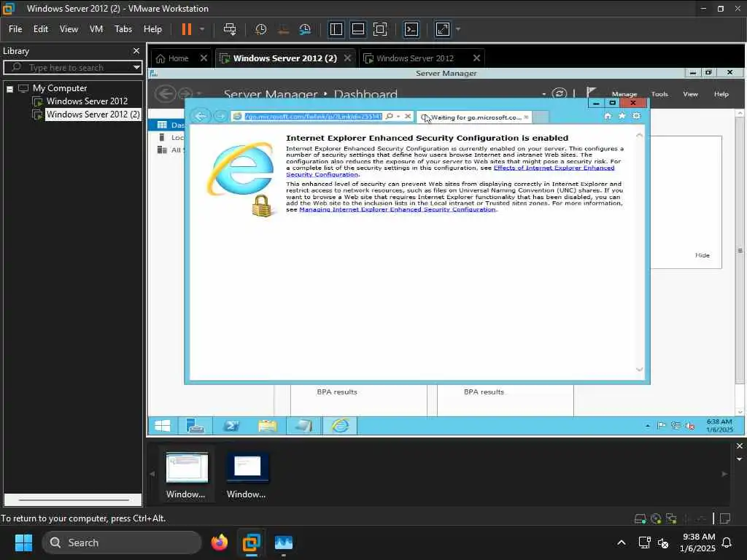Viewport: 747px width, 560px height.
Task: Enter VMware full screen mode
Action: pos(379,29)
